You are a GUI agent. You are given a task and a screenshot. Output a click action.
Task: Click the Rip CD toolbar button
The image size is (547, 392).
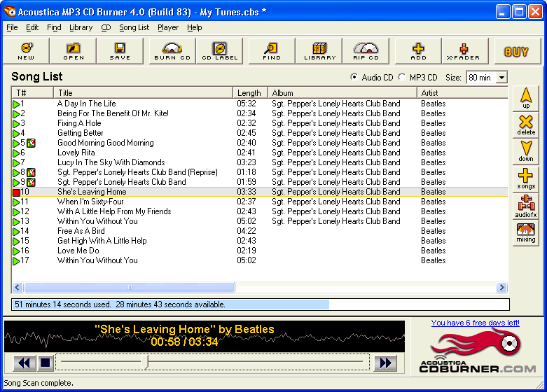pyautogui.click(x=366, y=51)
